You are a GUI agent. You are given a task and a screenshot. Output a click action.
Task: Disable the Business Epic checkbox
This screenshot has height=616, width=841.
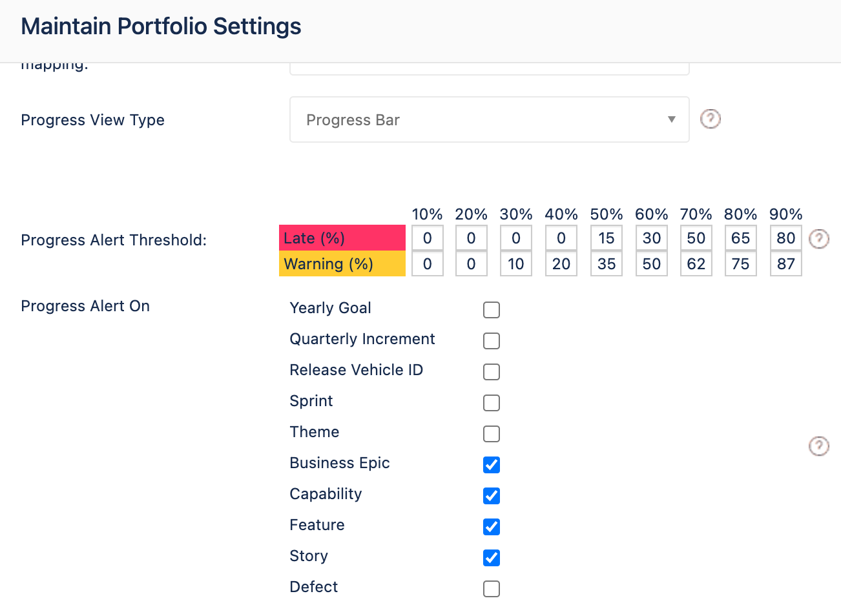click(x=492, y=465)
